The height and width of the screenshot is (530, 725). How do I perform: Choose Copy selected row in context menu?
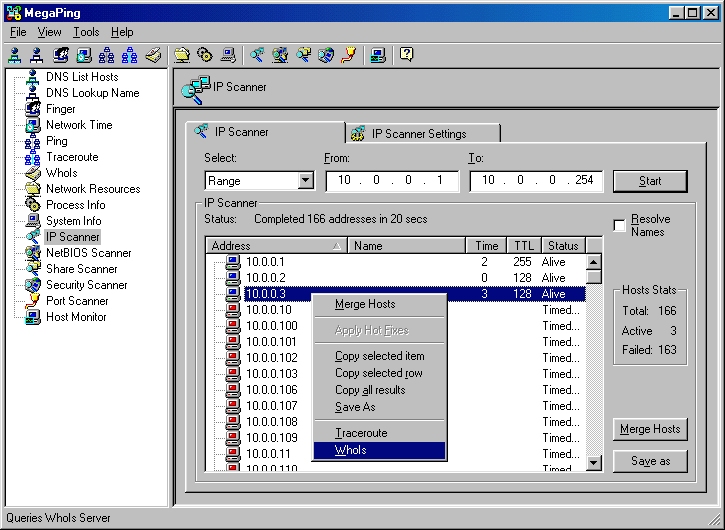(x=379, y=373)
